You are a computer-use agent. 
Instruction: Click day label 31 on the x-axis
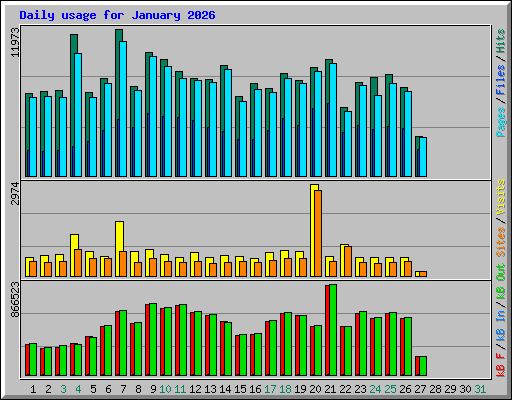[480, 389]
